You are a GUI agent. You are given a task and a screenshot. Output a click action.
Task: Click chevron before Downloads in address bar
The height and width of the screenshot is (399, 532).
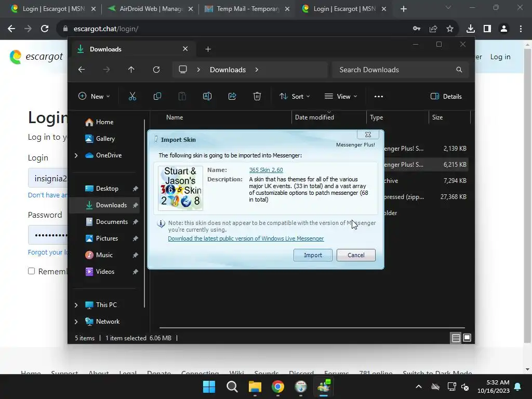[x=198, y=70]
